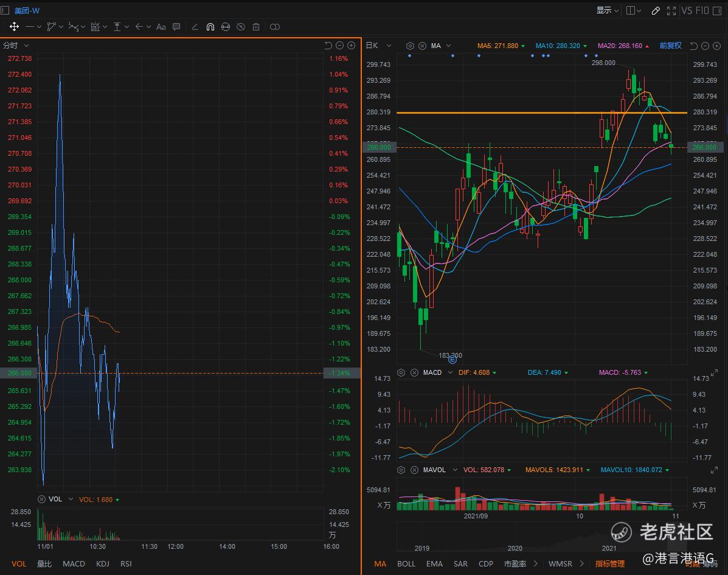Remove intraday VOL indicator
Image resolution: width=728 pixels, height=575 pixels.
pyautogui.click(x=41, y=499)
